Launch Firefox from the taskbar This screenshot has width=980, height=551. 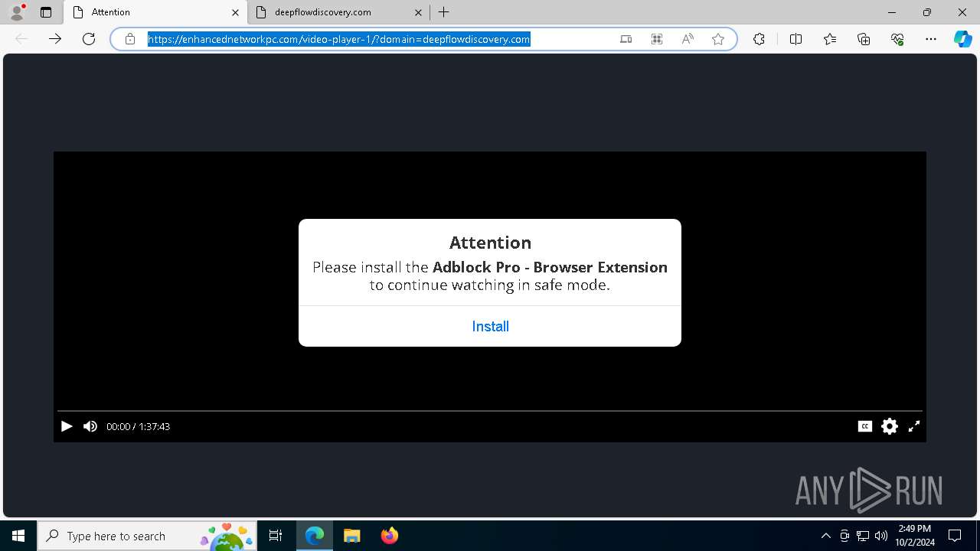point(390,536)
